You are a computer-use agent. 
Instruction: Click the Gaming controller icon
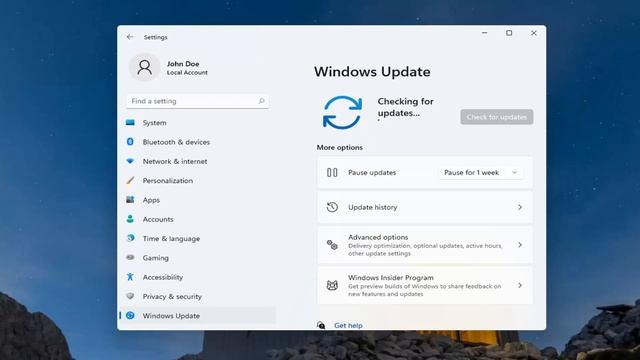130,258
